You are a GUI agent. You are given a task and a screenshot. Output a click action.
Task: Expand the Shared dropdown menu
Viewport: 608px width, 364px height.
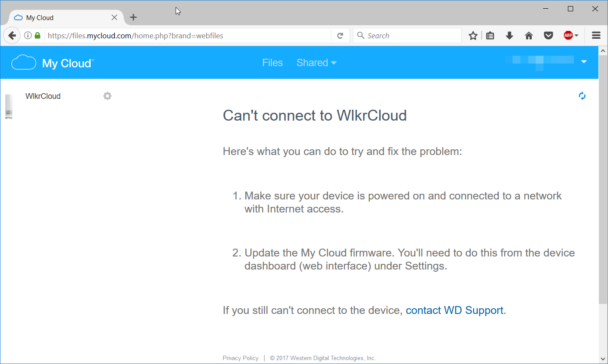pos(316,63)
